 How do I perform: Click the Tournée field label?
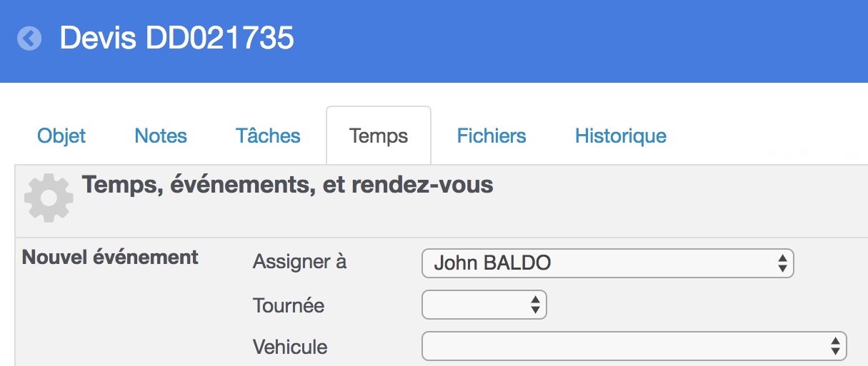pos(289,305)
